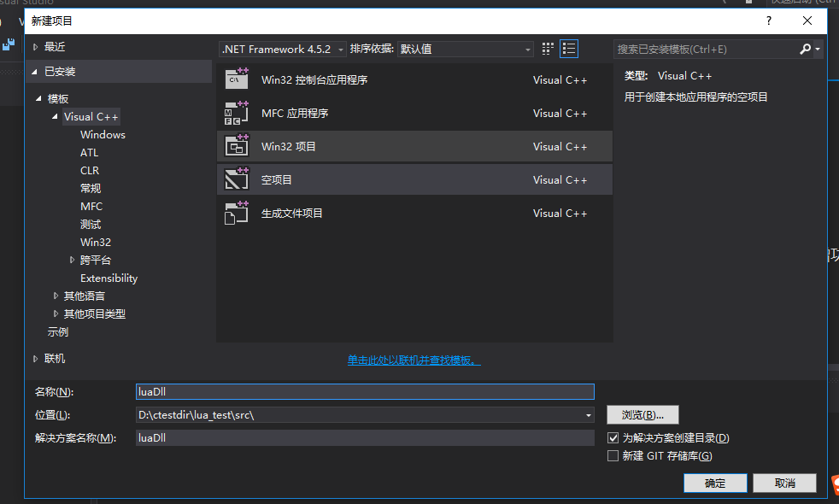
Task: Select the 生成文件项目 template icon
Action: point(237,213)
